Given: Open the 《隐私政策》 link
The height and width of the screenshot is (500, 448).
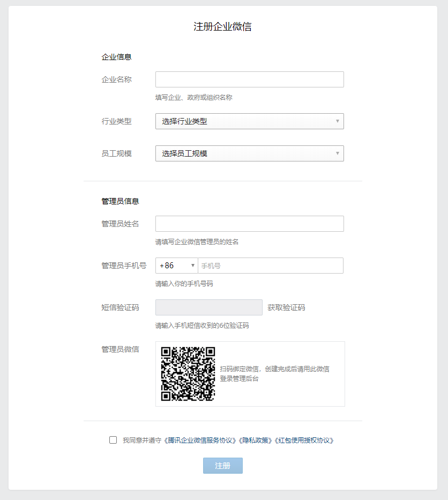Looking at the screenshot, I should [x=256, y=440].
